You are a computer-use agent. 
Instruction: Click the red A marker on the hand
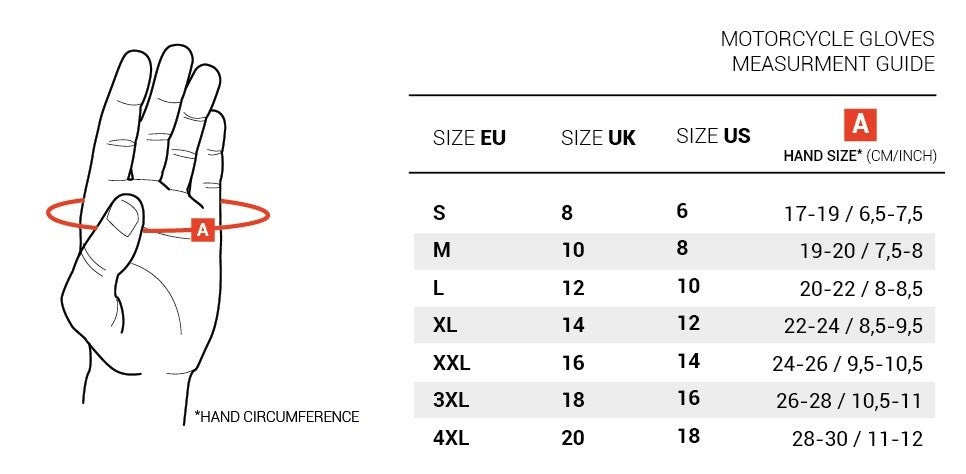pyautogui.click(x=202, y=229)
